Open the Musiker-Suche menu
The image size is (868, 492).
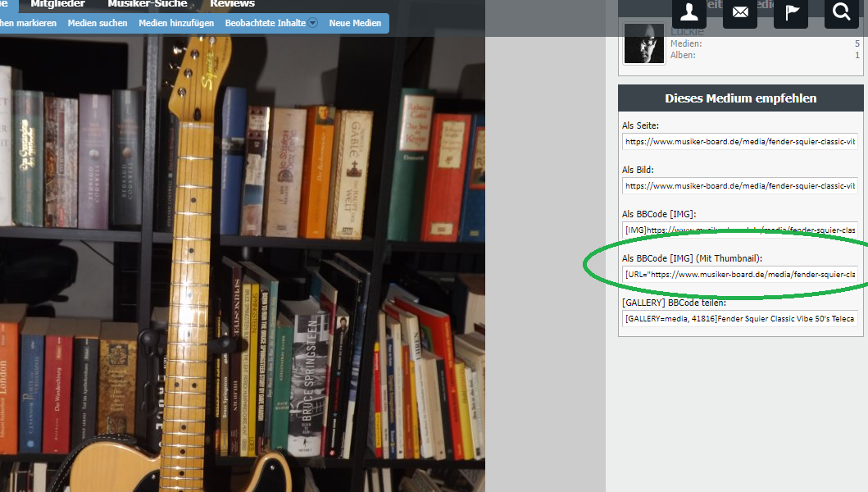[148, 4]
